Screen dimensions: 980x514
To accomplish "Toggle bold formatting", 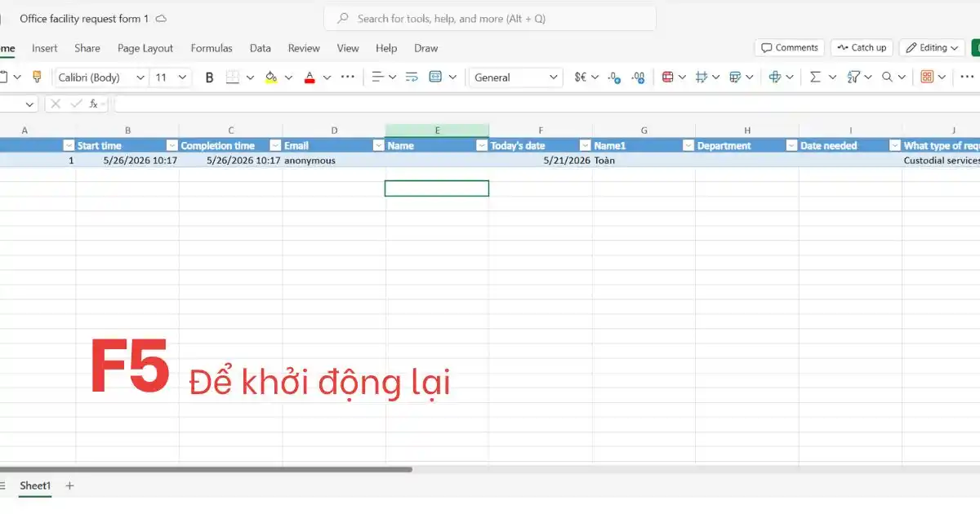I will click(x=209, y=78).
